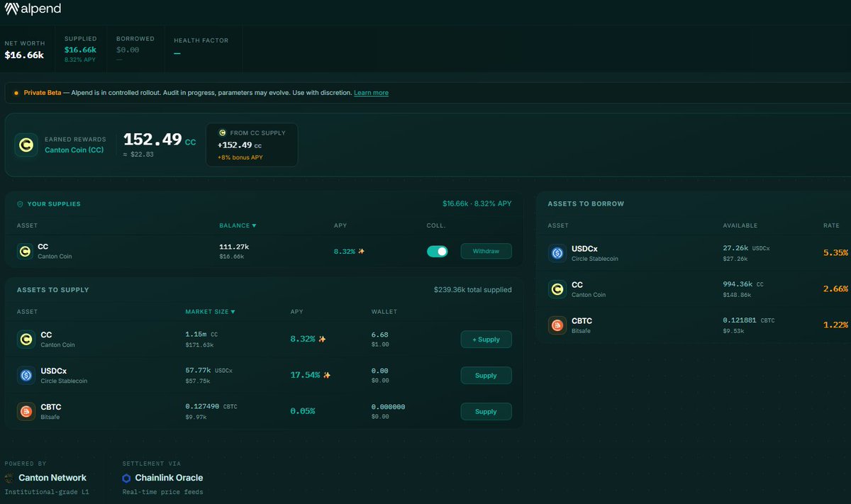Click the sparkle icon in Your Supplies APY

pyautogui.click(x=362, y=251)
